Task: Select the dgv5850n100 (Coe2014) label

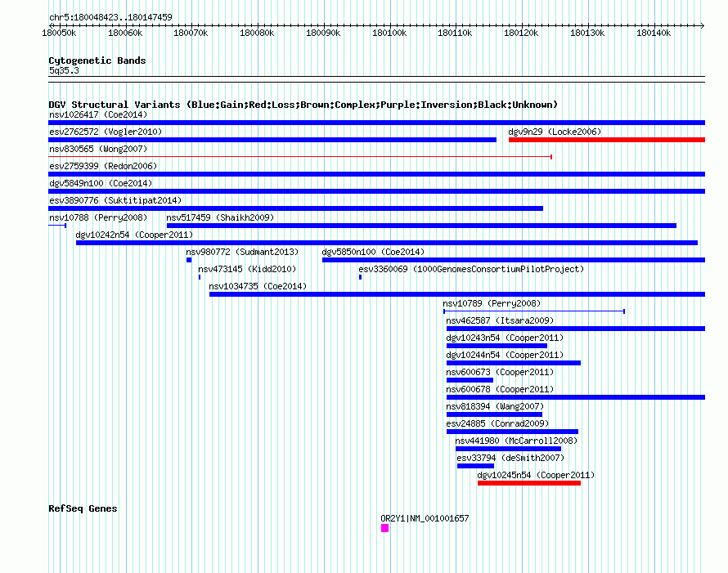Action: [x=373, y=252]
